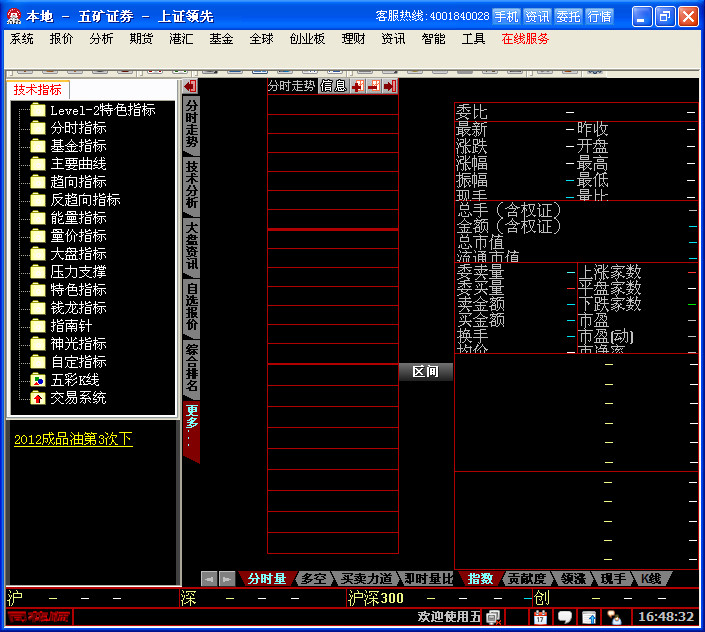Click the 信息 button above chart
Screen dimensions: 705x632
point(333,86)
